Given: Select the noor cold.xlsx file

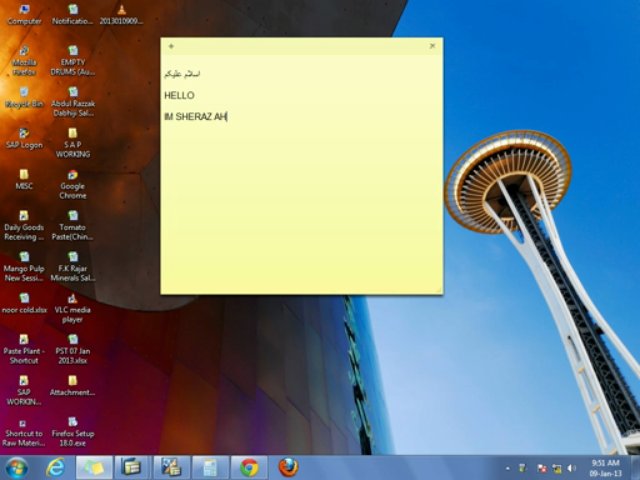Looking at the screenshot, I should click(x=24, y=302).
